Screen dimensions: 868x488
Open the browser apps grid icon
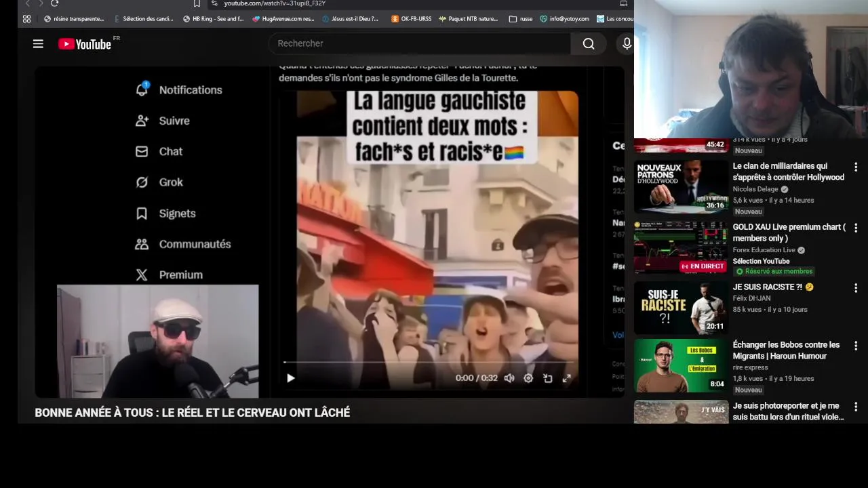[x=27, y=19]
